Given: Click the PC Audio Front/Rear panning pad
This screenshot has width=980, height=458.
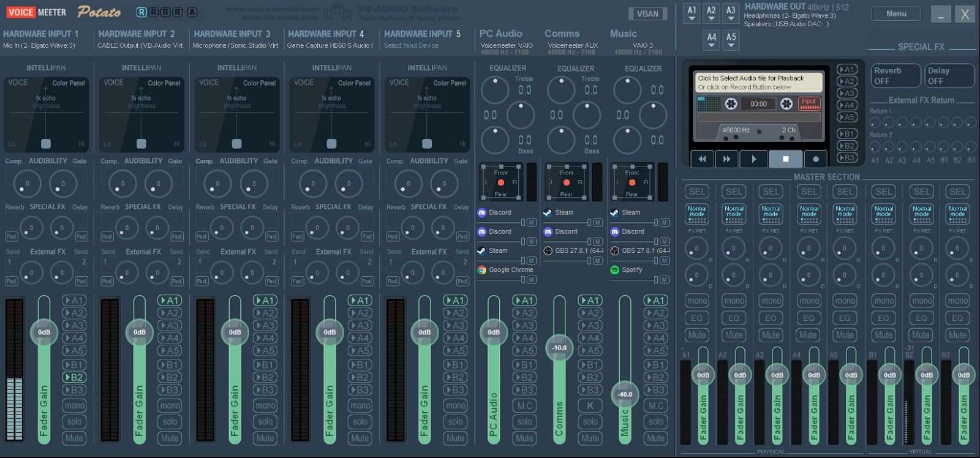Looking at the screenshot, I should (501, 182).
